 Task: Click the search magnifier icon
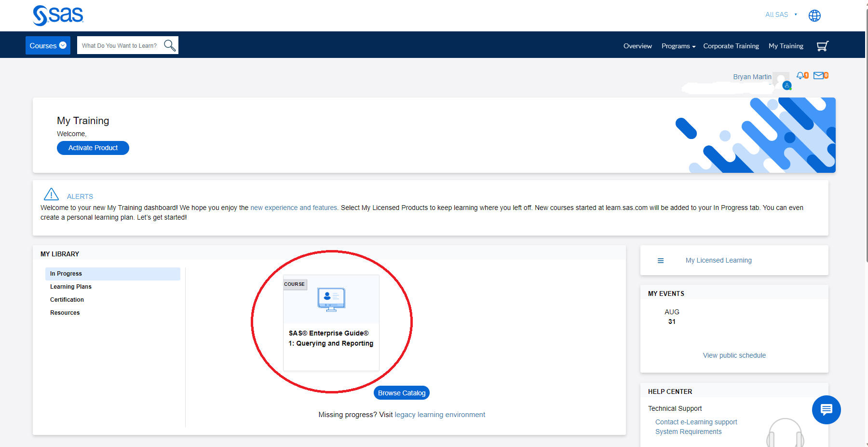169,45
